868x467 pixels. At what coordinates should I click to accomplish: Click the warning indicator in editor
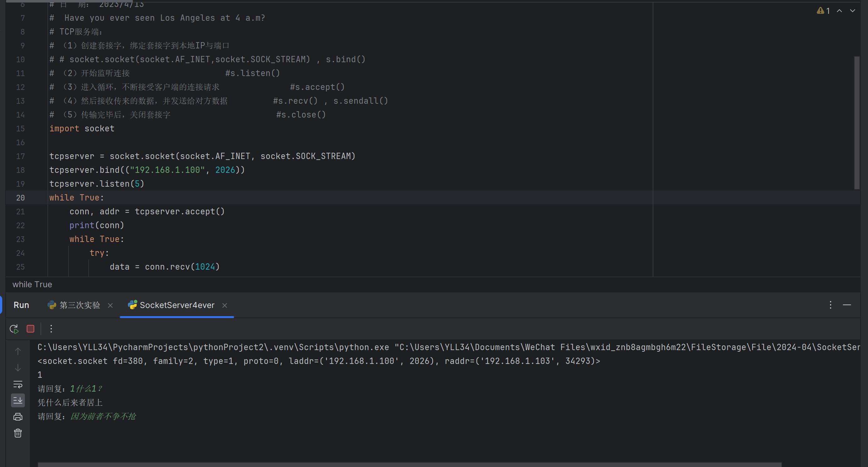[x=823, y=11]
